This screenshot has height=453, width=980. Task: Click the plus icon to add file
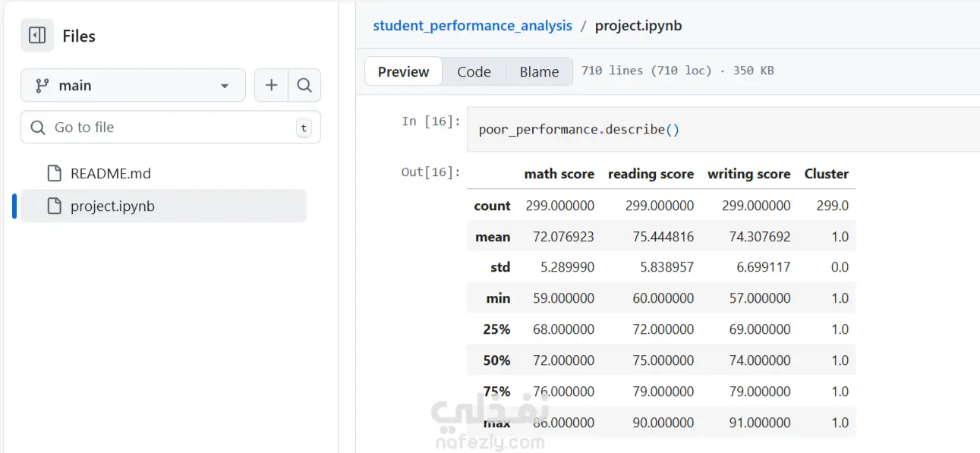(271, 86)
